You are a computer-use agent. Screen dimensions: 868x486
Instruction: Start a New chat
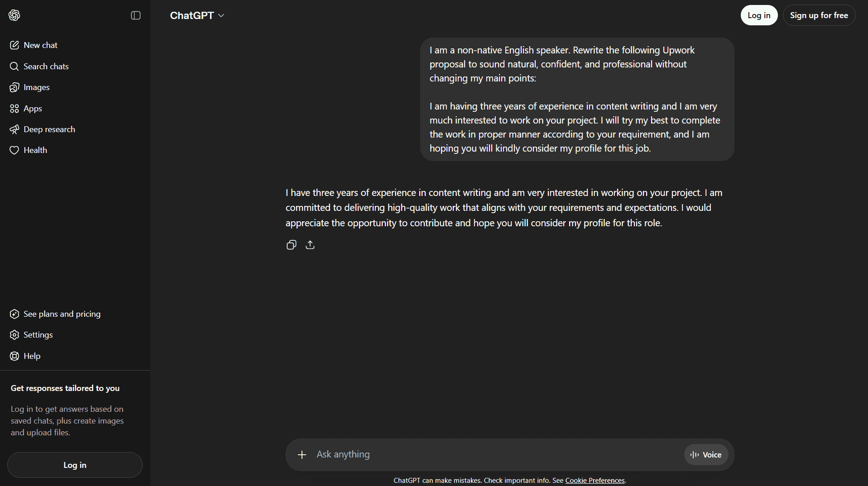click(40, 45)
